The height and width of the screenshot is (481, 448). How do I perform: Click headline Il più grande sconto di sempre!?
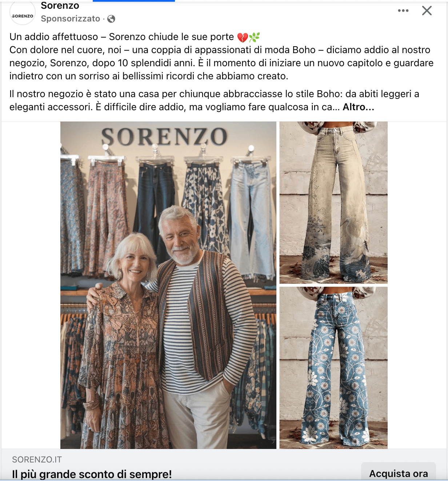pos(92,474)
